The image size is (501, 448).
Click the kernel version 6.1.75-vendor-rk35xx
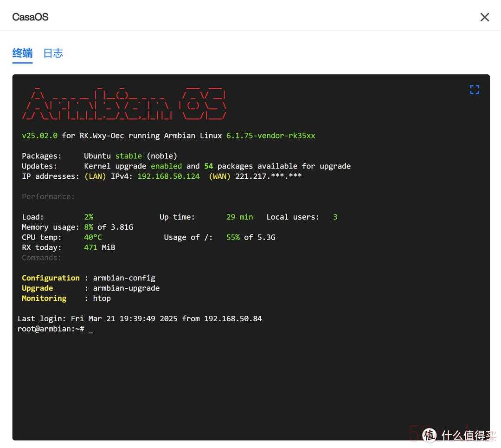pyautogui.click(x=270, y=136)
